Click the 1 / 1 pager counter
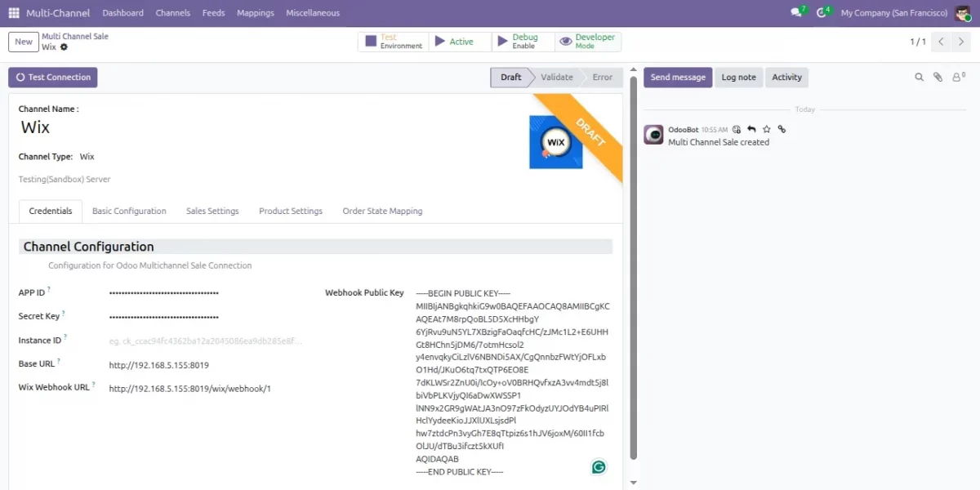 pos(918,42)
